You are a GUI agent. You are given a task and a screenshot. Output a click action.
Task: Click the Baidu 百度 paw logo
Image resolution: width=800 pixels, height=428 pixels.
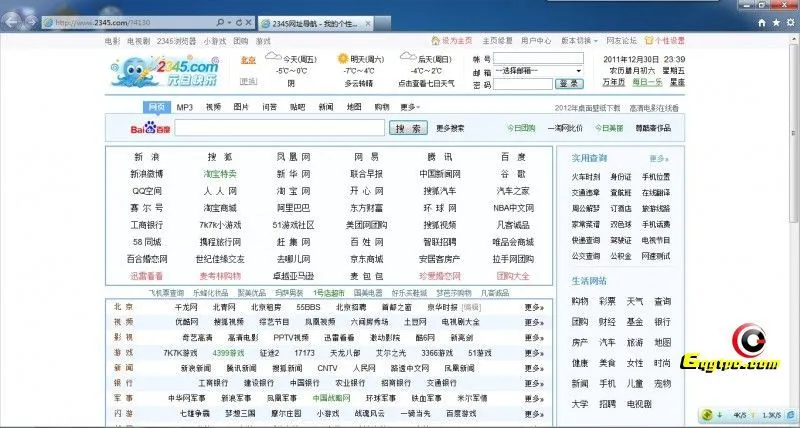(x=150, y=128)
